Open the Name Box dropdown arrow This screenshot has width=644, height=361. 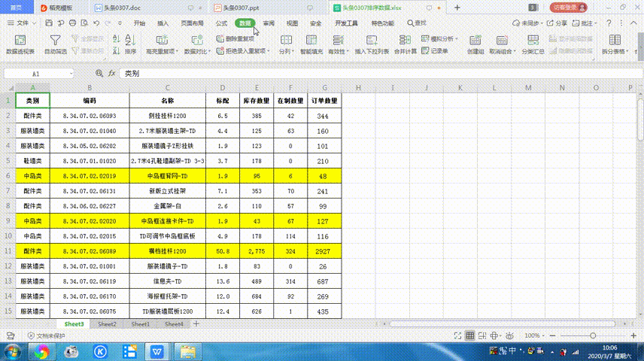[71, 74]
